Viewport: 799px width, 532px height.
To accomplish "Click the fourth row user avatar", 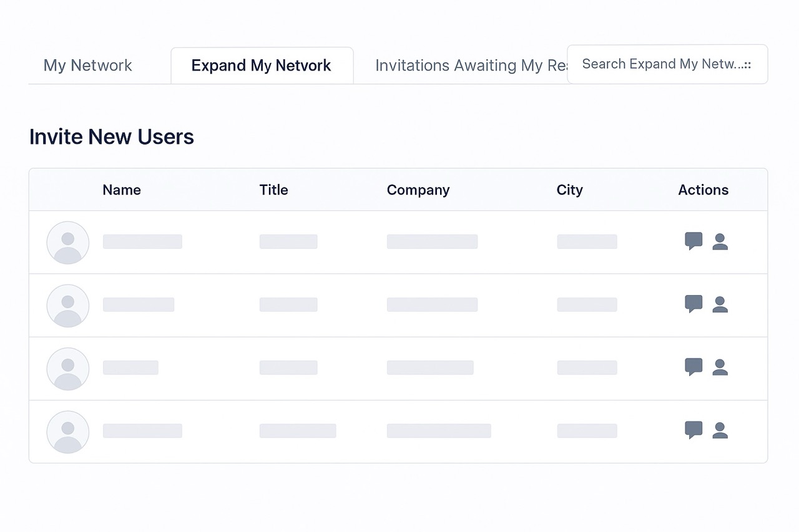I will coord(68,432).
